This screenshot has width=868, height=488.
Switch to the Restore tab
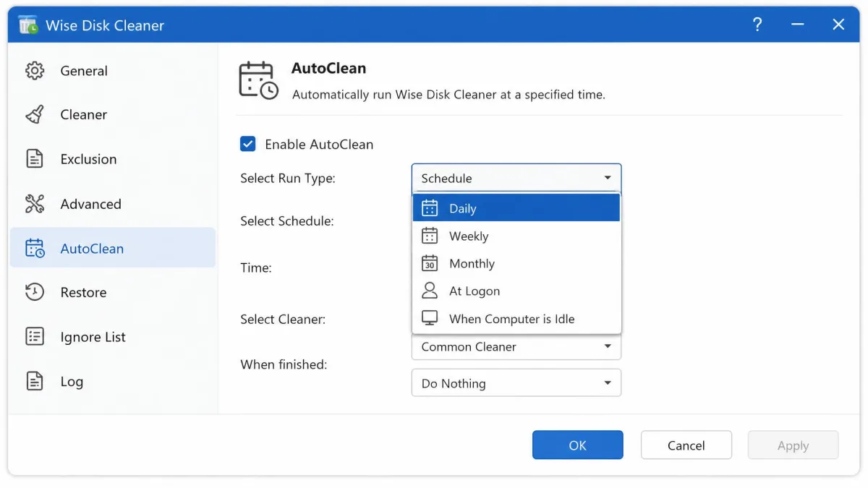pyautogui.click(x=113, y=292)
